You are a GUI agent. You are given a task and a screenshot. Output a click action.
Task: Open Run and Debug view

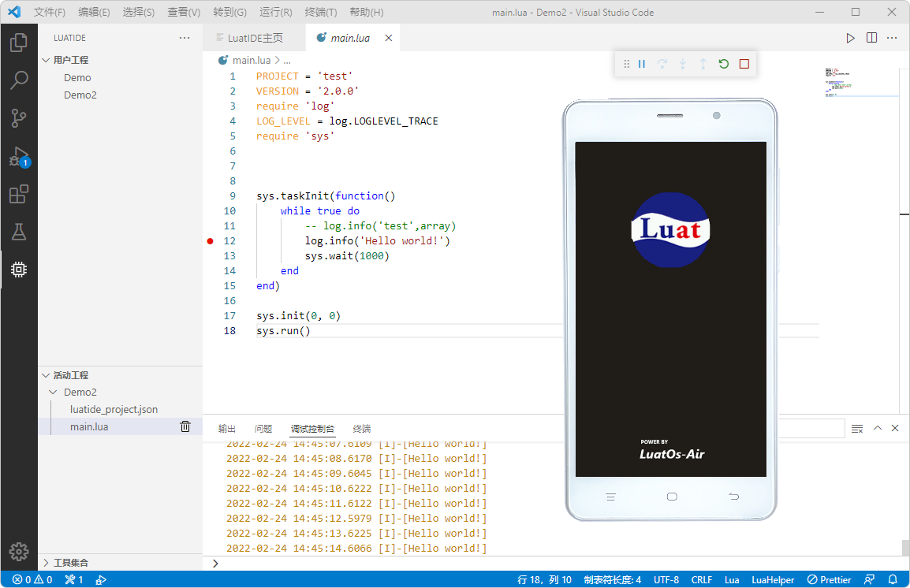19,156
